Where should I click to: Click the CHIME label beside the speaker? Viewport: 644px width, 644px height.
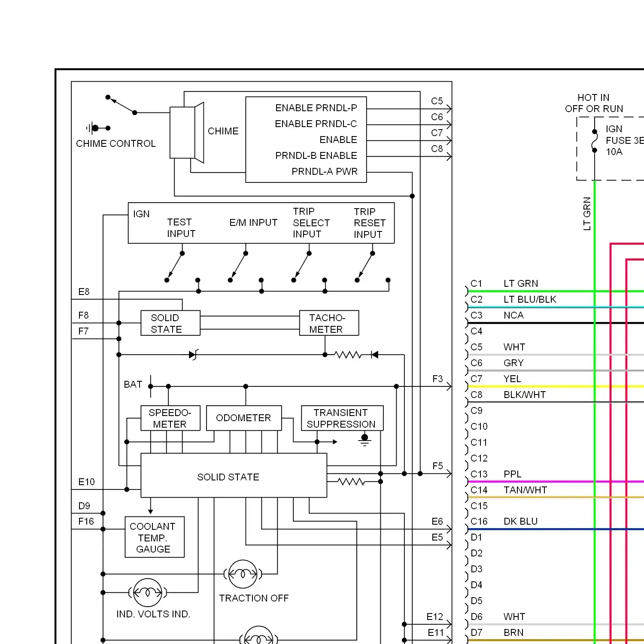[223, 131]
